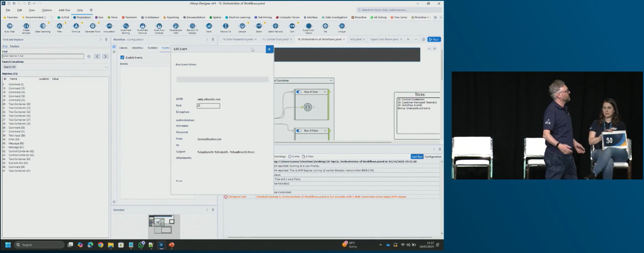Open Find settings gear icon
The height and width of the screenshot is (253, 644).
tap(89, 56)
